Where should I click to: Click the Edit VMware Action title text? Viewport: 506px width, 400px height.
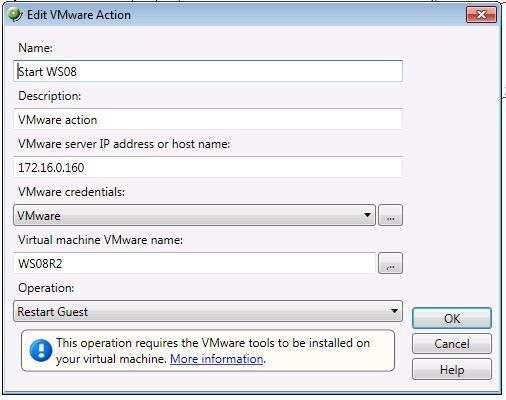[x=79, y=15]
